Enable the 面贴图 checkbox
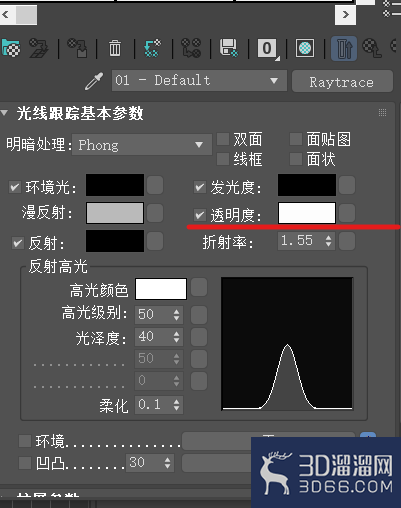401x508 pixels. (296, 139)
